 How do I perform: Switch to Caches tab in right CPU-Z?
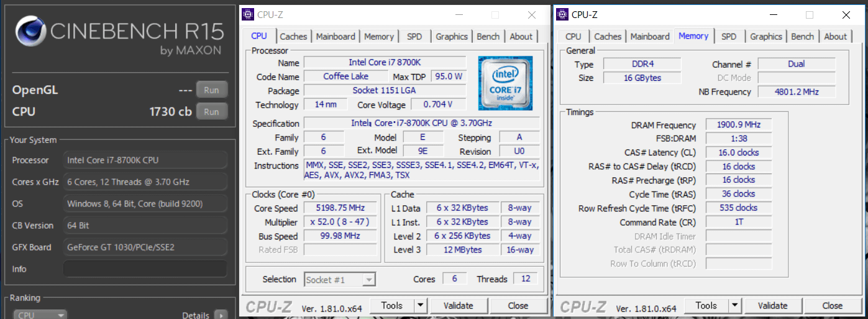coord(608,37)
